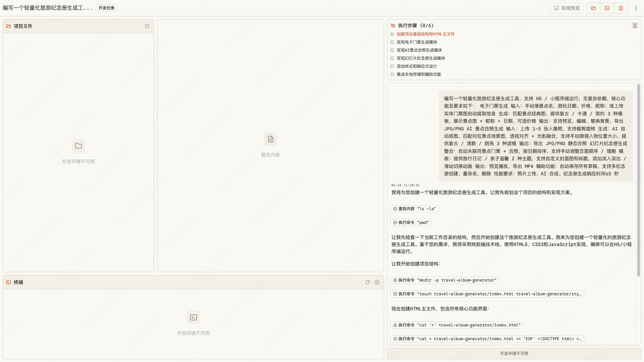Refresh the 终端 terminal panel
Image resolution: width=644 pixels, height=362 pixels.
(x=368, y=282)
